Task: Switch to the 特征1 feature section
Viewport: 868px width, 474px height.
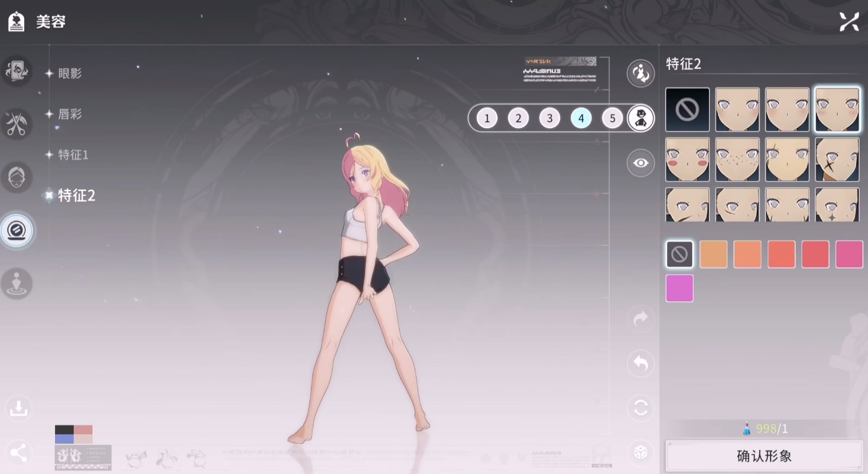Action: (73, 154)
